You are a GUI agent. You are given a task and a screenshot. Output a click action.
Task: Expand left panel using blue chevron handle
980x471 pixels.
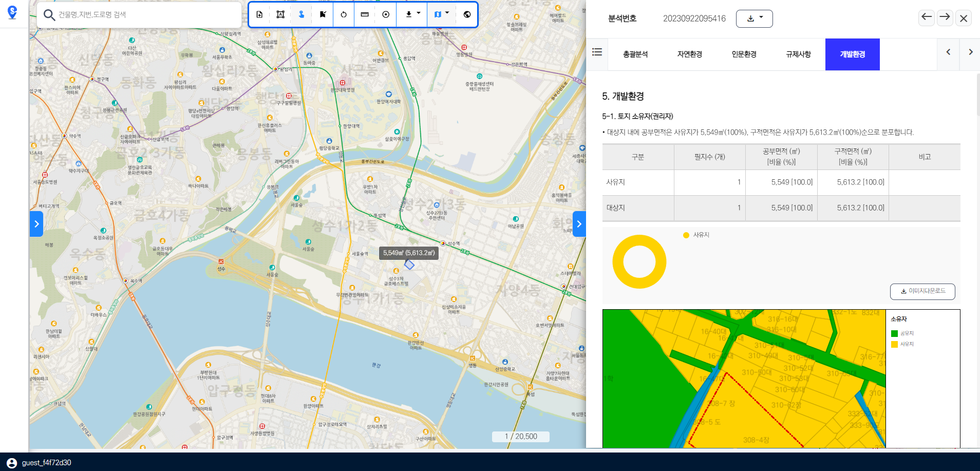pos(36,224)
